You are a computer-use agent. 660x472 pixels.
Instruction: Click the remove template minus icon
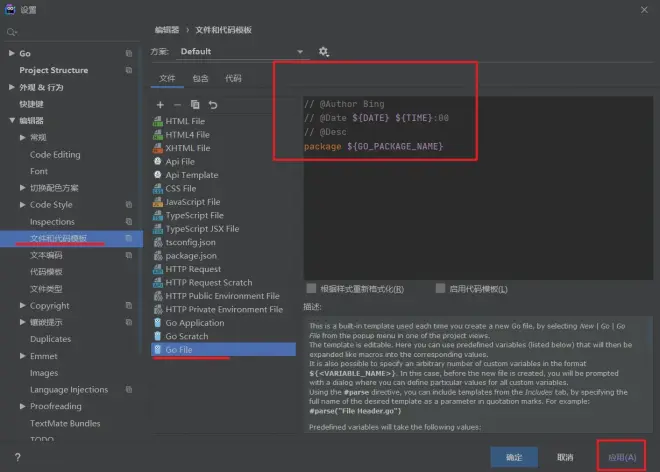177,105
